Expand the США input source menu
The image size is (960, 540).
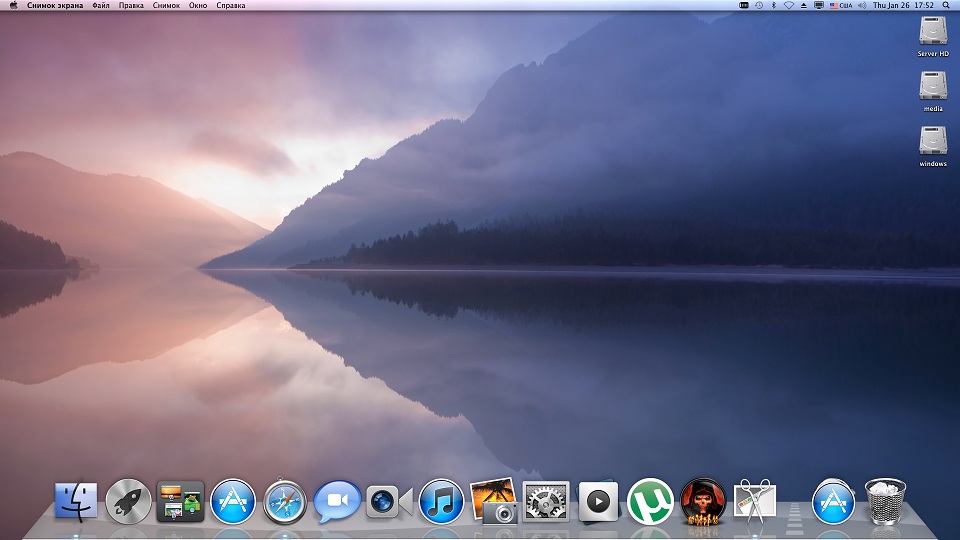click(840, 5)
